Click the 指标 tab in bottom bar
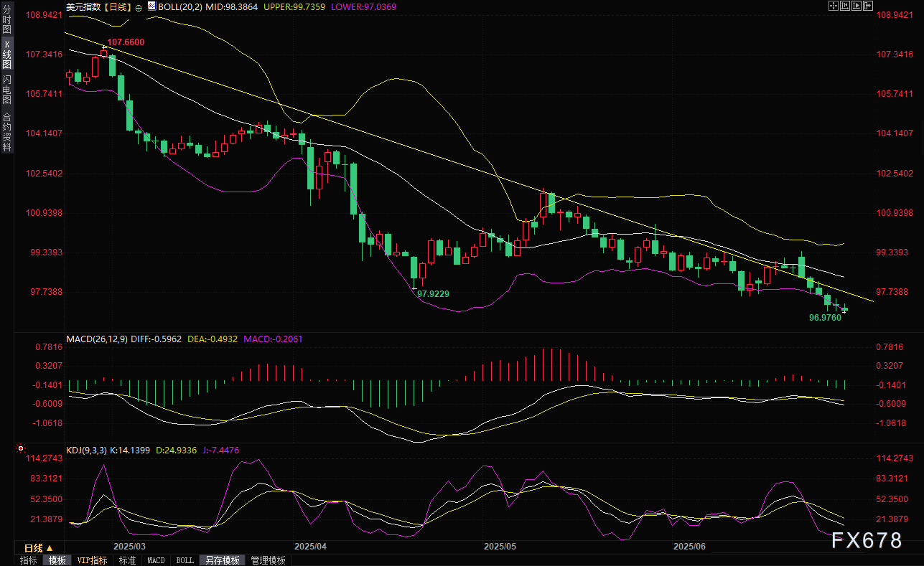This screenshot has height=566, width=924. (29, 560)
